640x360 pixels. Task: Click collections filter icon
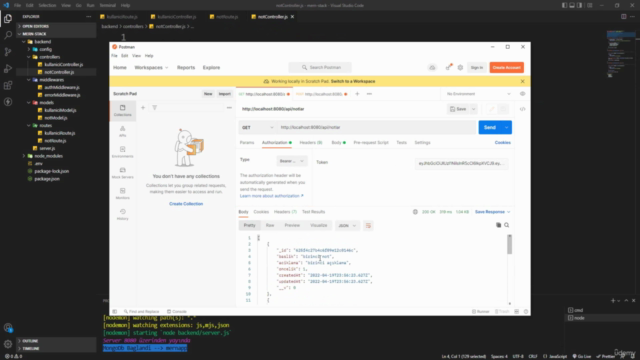coord(155,108)
